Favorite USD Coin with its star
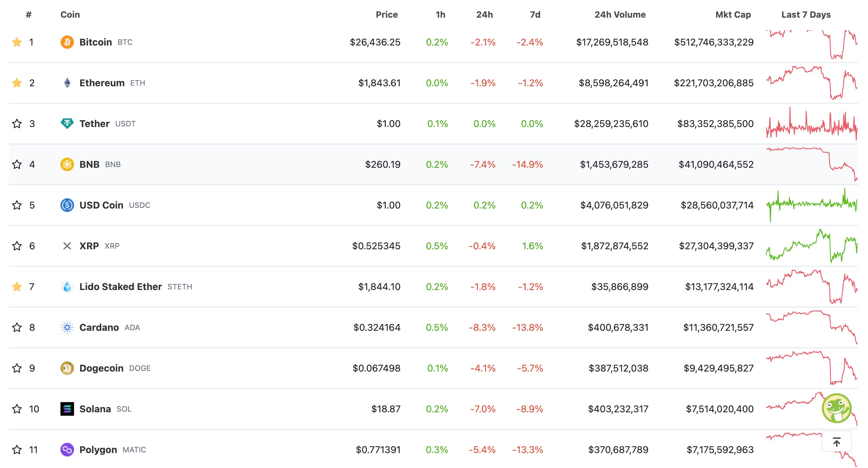Image resolution: width=868 pixels, height=468 pixels. 17,205
